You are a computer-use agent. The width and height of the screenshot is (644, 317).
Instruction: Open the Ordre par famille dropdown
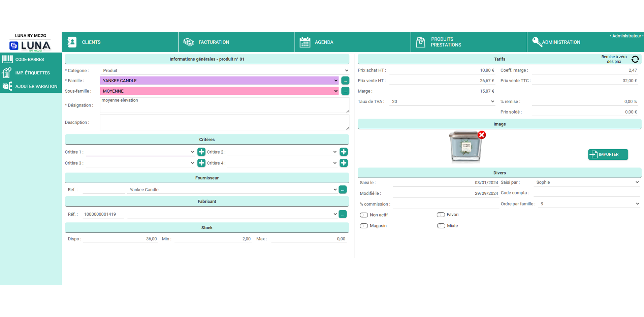tap(589, 204)
